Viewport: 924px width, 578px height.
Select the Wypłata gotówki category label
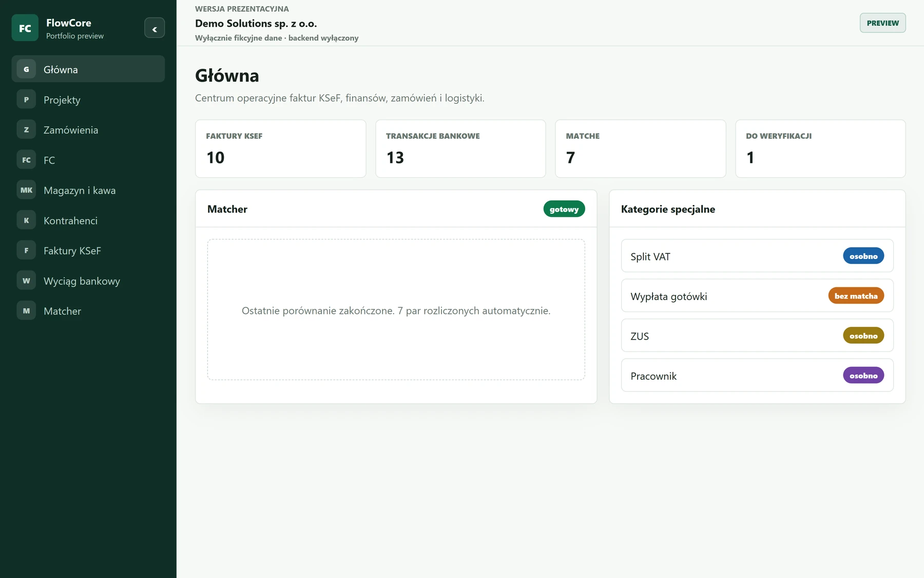pyautogui.click(x=669, y=296)
